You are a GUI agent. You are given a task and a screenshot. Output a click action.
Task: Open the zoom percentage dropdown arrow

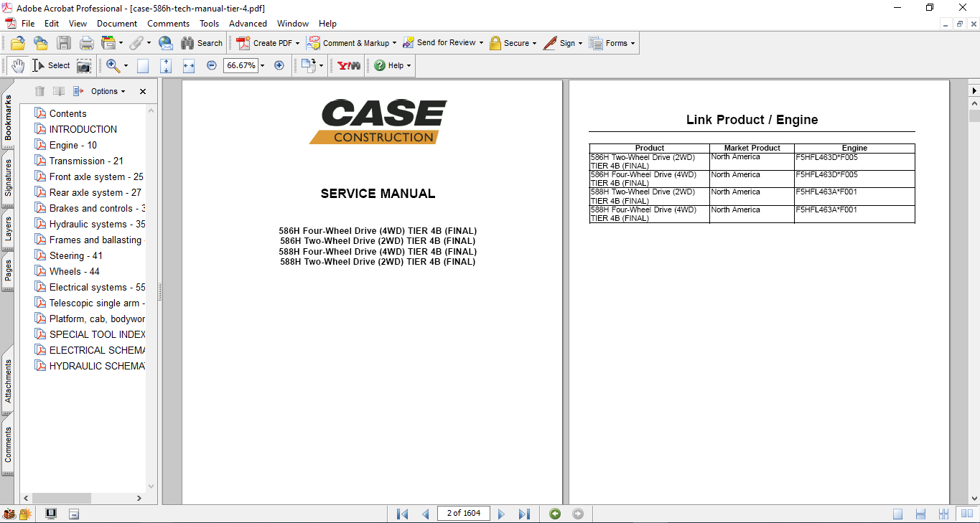click(x=262, y=66)
